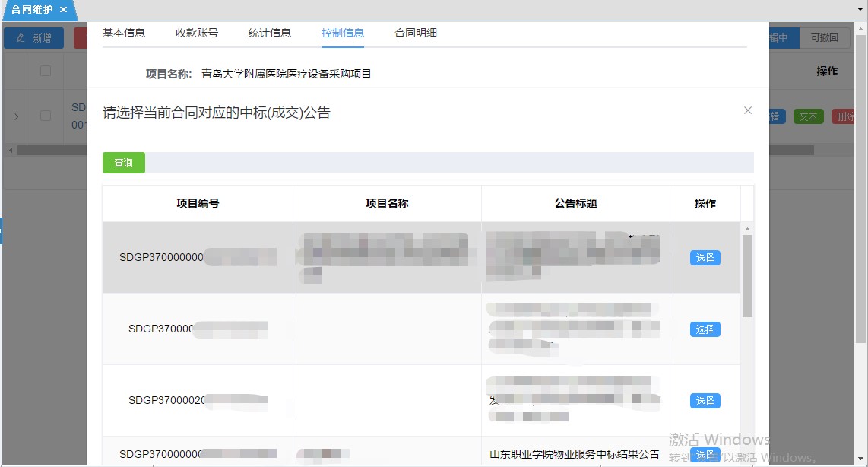The height and width of the screenshot is (467, 868).
Task: Go to the 合同明细 tab
Action: pos(416,33)
